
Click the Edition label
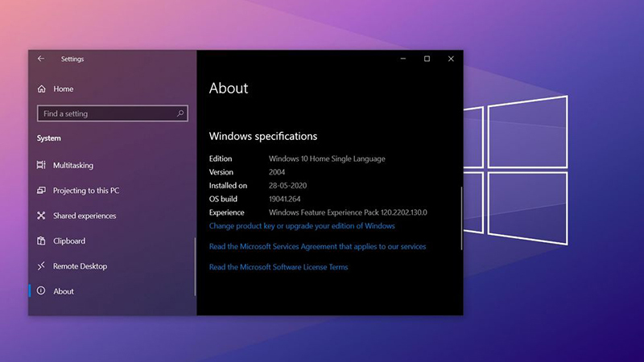point(221,158)
